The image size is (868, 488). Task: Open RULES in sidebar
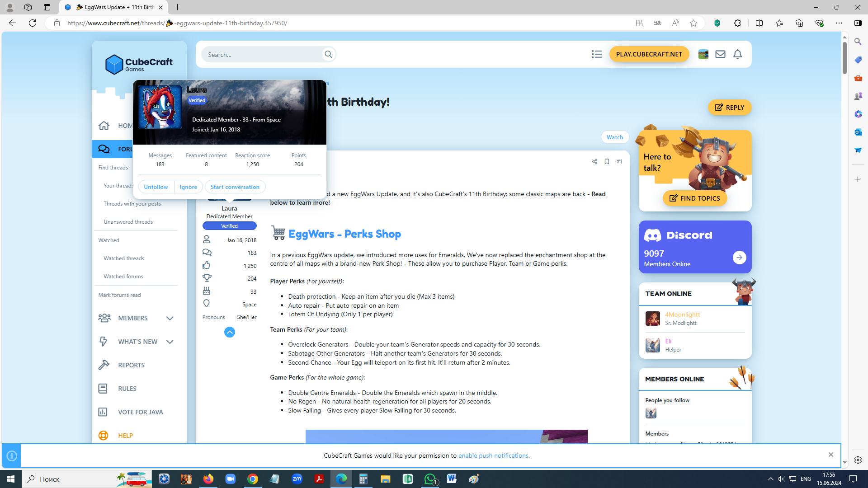(x=127, y=389)
